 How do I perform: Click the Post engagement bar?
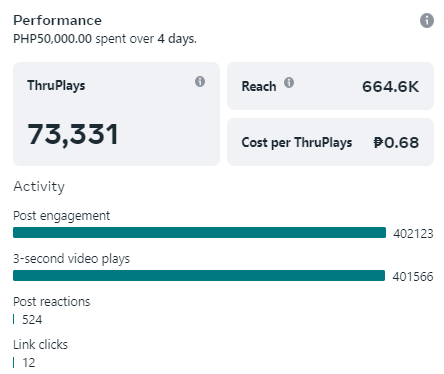(x=199, y=232)
